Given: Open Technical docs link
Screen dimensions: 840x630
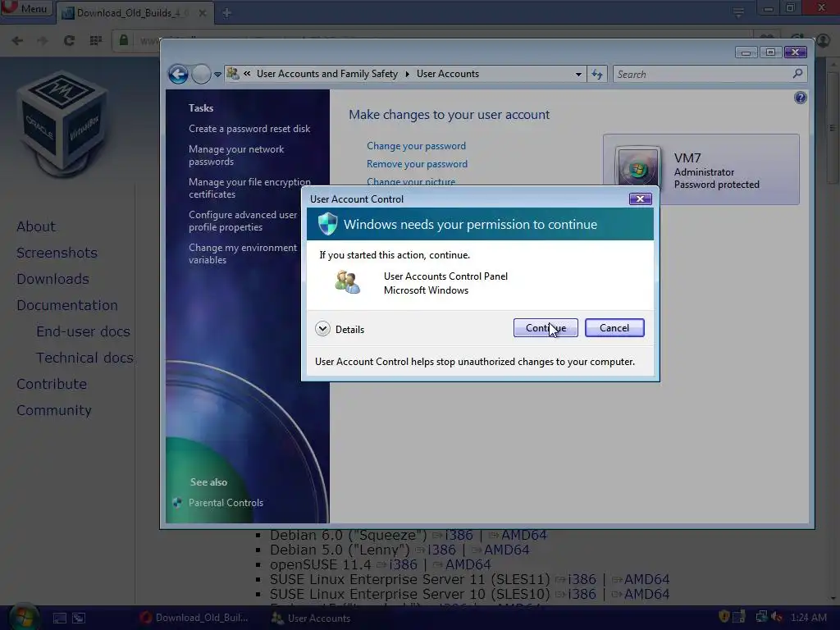Looking at the screenshot, I should point(84,358).
